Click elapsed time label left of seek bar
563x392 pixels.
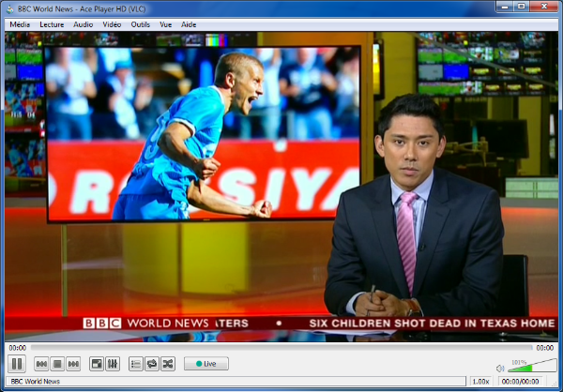tap(17, 348)
